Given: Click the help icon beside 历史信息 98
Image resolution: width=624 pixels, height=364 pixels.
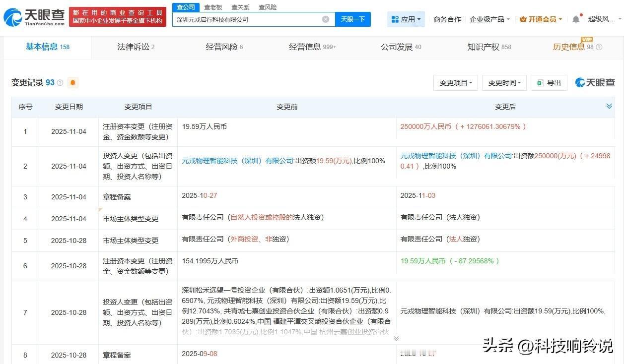Looking at the screenshot, I should click(x=599, y=47).
